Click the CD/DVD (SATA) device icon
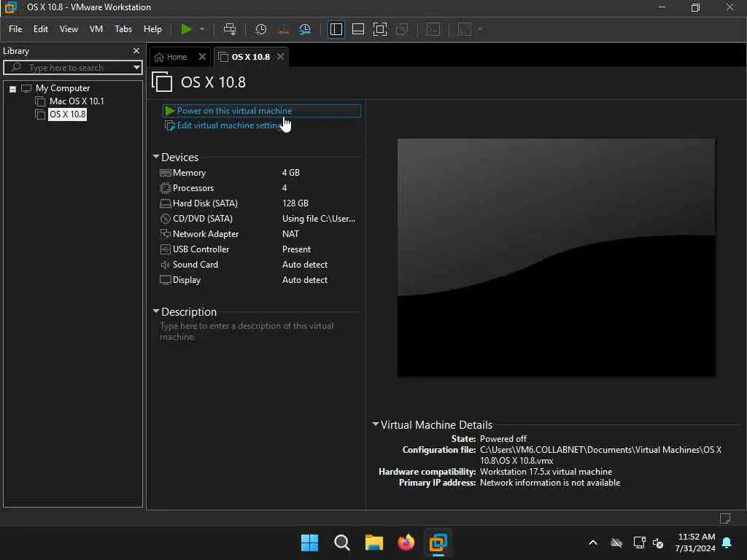The width and height of the screenshot is (747, 560). [x=166, y=219]
